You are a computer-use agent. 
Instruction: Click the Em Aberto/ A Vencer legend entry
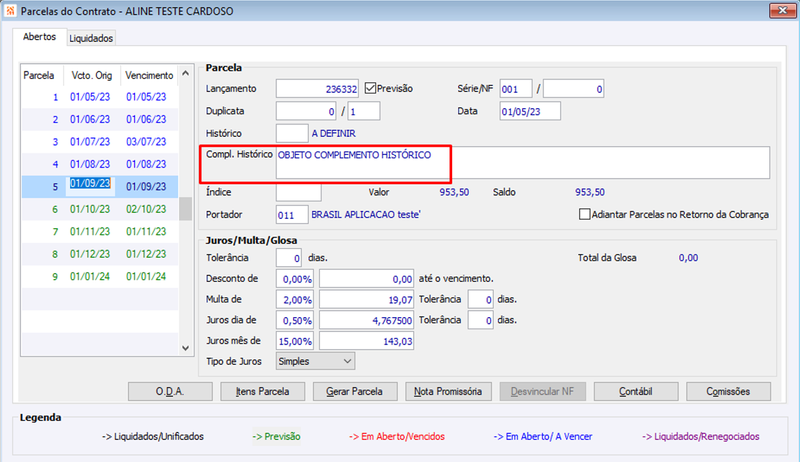(x=543, y=437)
